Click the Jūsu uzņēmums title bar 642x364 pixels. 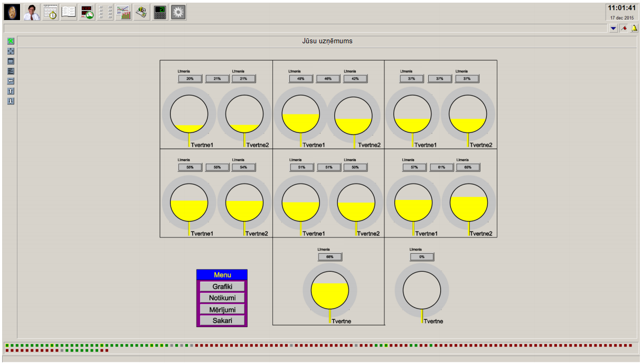(x=327, y=41)
